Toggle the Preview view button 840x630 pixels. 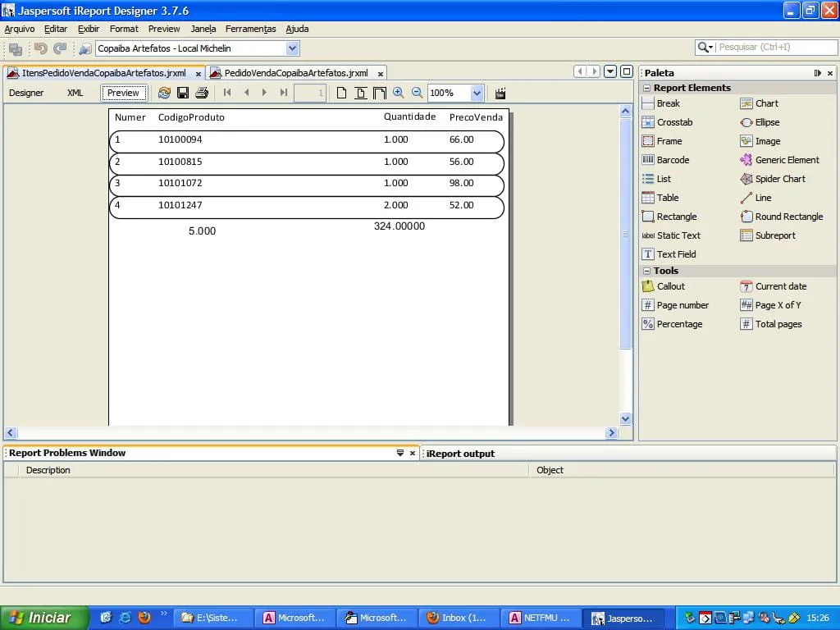[124, 93]
